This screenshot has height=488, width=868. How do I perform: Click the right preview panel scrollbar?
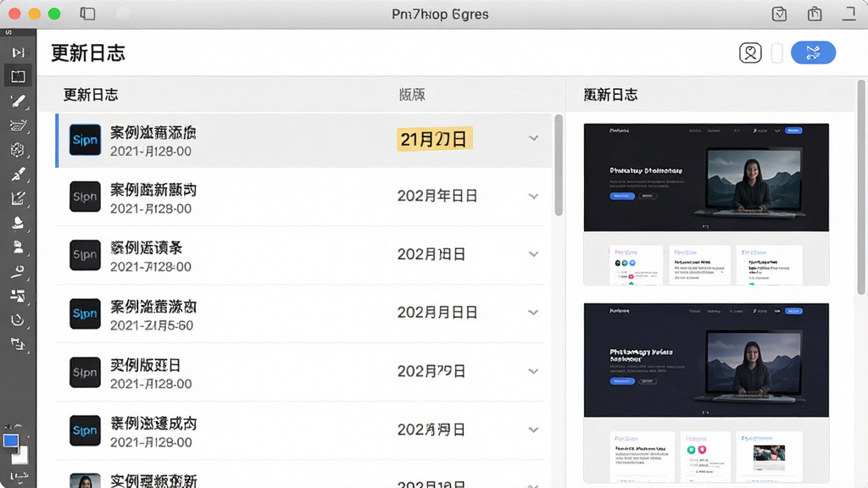click(861, 187)
